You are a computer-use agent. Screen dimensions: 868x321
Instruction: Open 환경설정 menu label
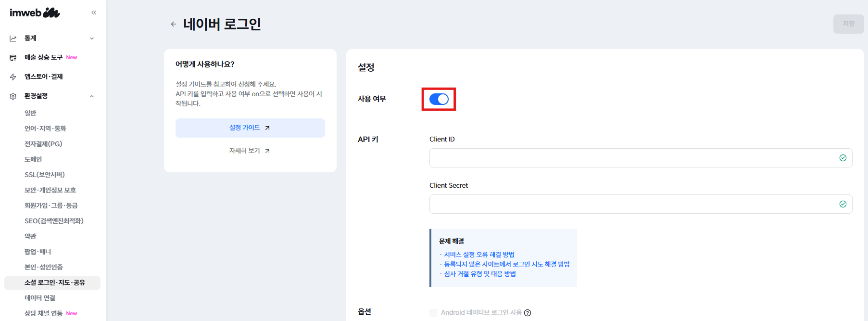[x=36, y=96]
